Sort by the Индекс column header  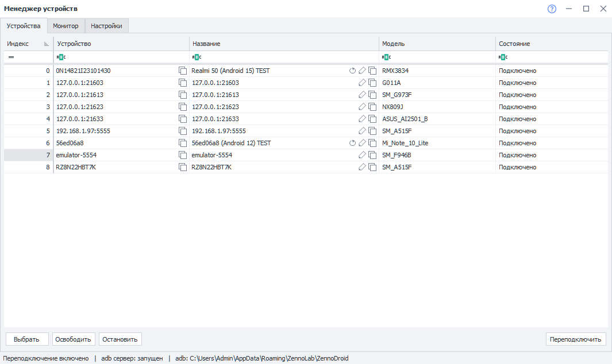28,44
